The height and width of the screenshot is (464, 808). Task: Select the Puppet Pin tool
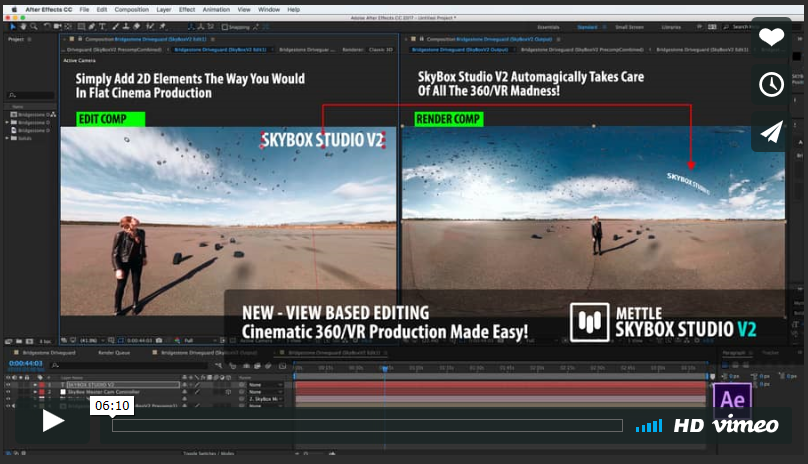[x=163, y=26]
